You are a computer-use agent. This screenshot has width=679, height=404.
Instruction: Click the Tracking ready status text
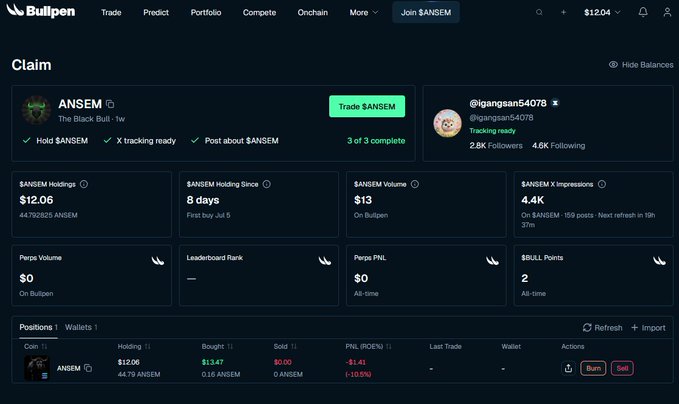pos(492,131)
